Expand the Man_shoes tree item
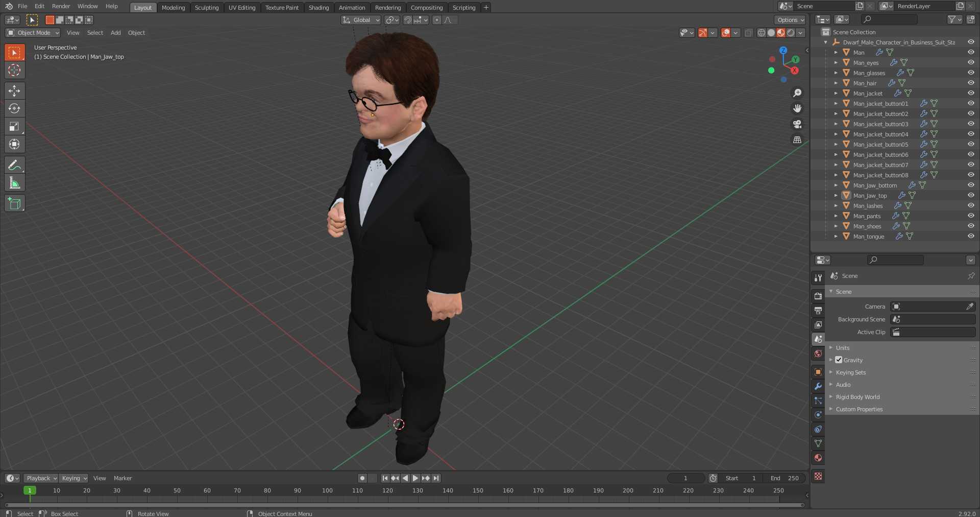Viewport: 980px width, 517px height. (836, 226)
